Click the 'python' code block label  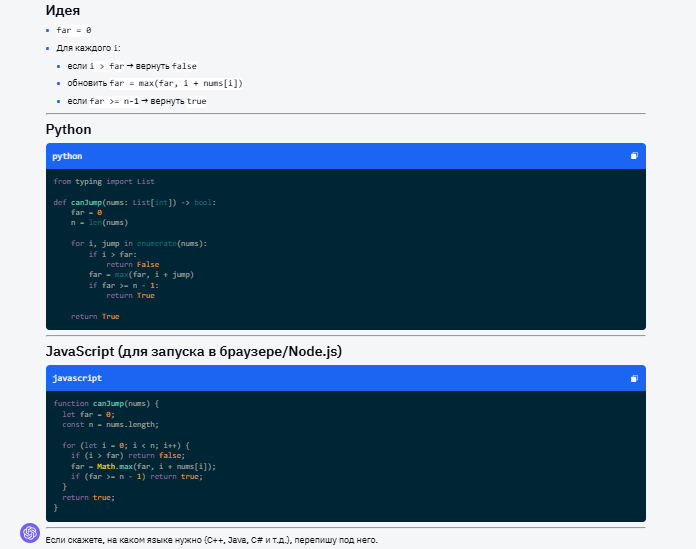[67, 156]
